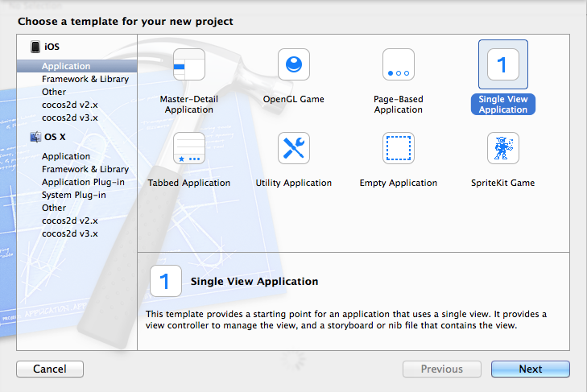The height and width of the screenshot is (392, 587).
Task: Click the Single View icon in description pane
Action: click(166, 281)
